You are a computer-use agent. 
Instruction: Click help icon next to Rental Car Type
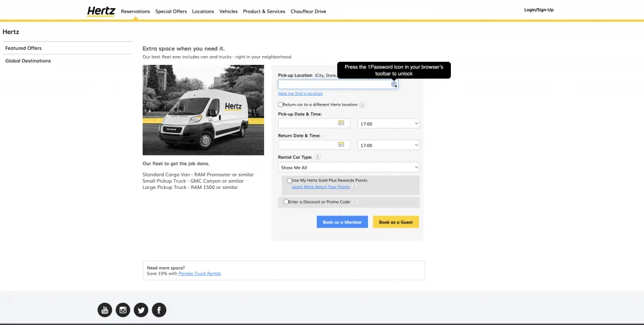(x=318, y=157)
